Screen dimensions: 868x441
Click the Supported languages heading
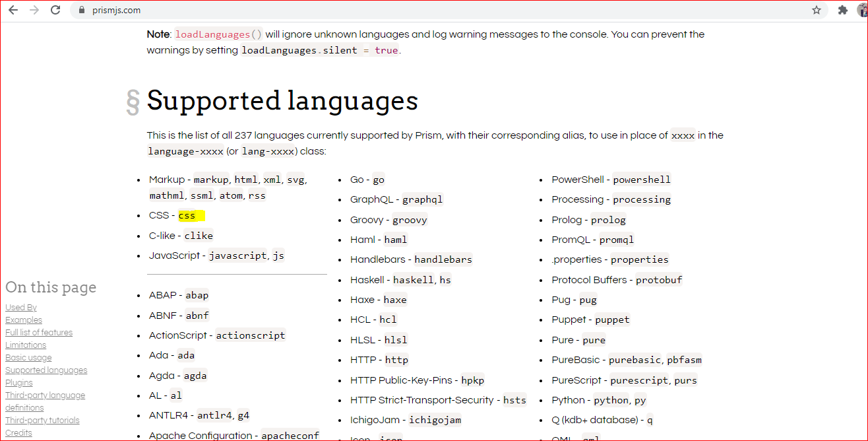[282, 101]
